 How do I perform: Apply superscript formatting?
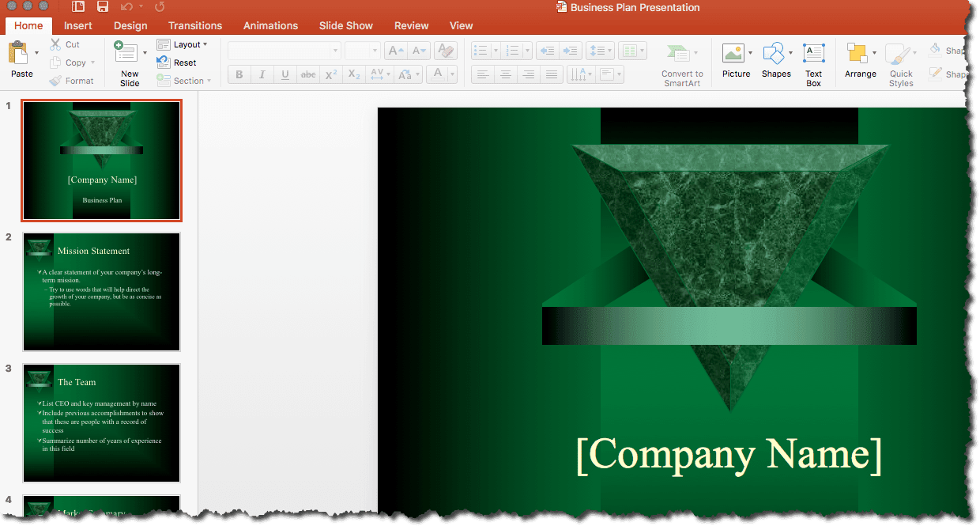(331, 74)
